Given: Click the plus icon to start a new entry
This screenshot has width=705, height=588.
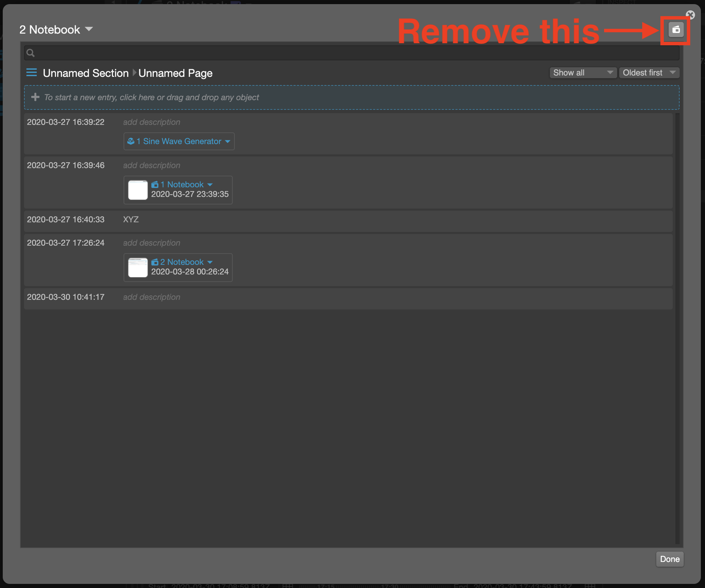Looking at the screenshot, I should (35, 97).
